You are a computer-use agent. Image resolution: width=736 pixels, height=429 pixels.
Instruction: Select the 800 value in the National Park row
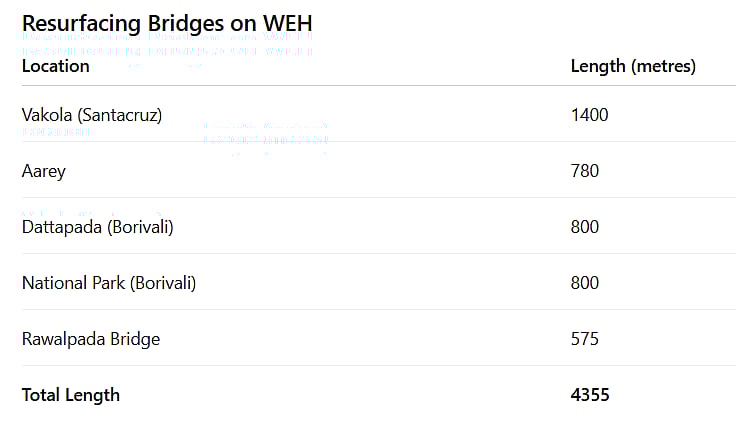(584, 283)
